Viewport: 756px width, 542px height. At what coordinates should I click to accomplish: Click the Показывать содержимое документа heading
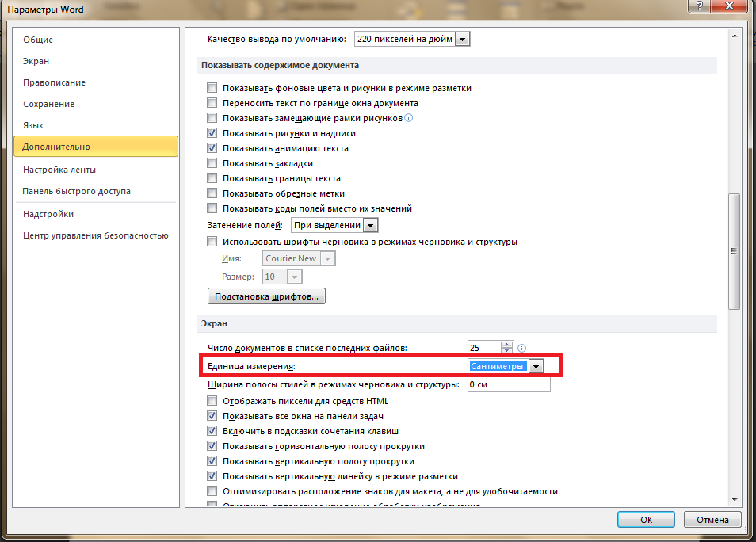click(280, 65)
